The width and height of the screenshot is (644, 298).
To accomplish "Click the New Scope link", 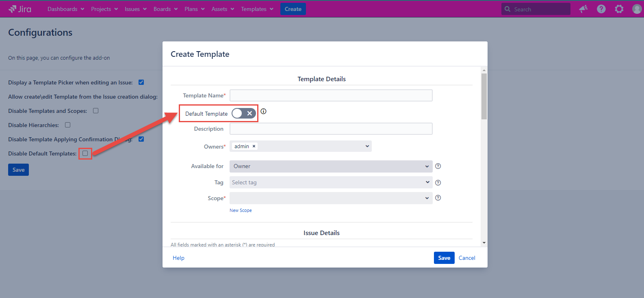I will (241, 210).
